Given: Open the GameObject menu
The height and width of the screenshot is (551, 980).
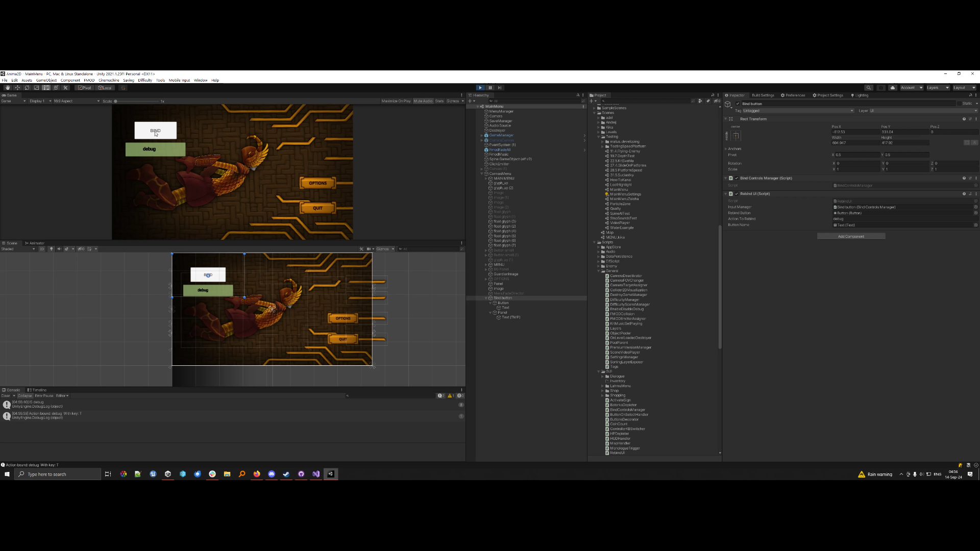Looking at the screenshot, I should click(46, 80).
